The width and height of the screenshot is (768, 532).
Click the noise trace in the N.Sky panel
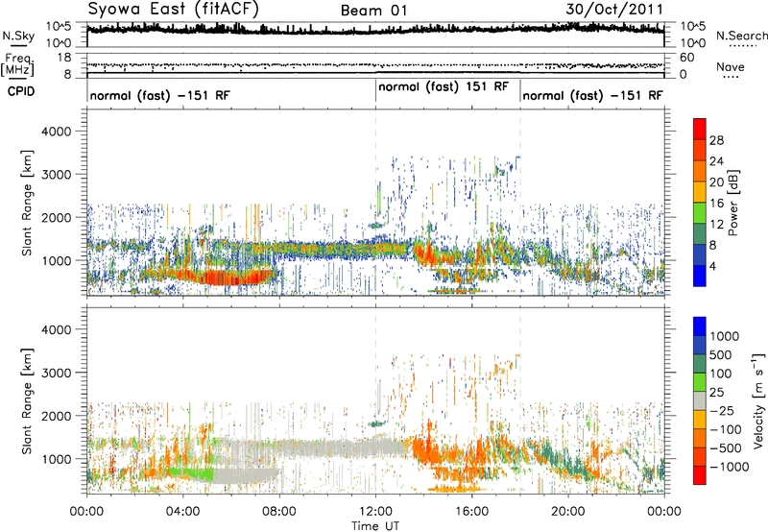pos(375,30)
